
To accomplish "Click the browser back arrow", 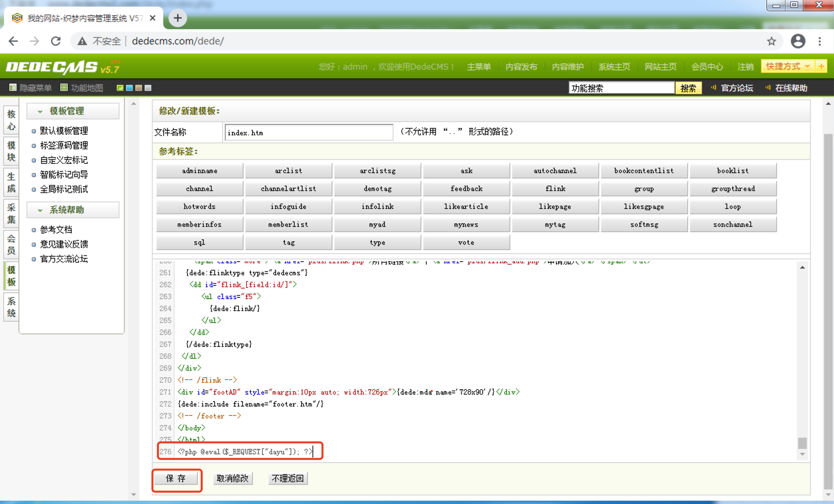I will pos(13,41).
